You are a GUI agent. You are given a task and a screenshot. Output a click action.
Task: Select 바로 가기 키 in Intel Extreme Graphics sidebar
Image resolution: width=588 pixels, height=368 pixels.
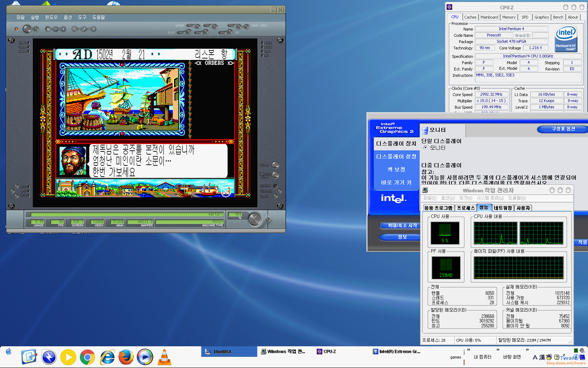pos(396,183)
